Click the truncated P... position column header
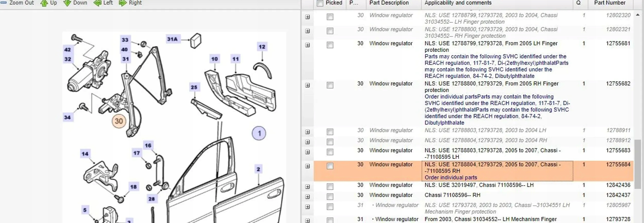 click(356, 3)
